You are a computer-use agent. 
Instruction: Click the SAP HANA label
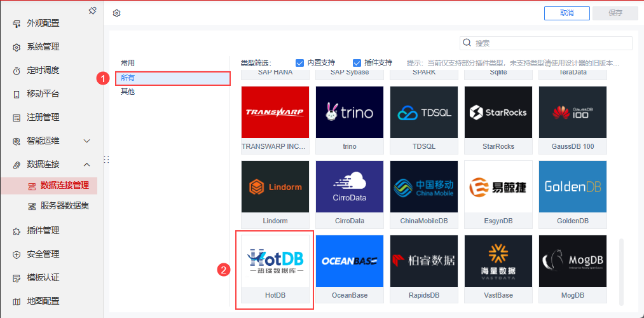click(x=275, y=73)
